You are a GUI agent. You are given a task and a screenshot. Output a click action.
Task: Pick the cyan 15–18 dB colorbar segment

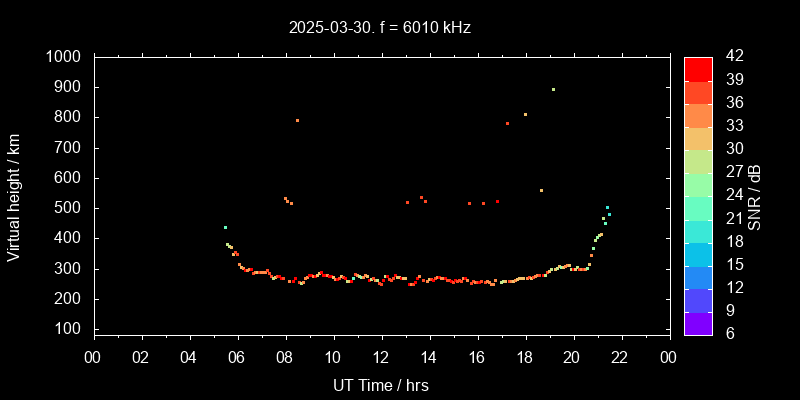click(x=698, y=253)
